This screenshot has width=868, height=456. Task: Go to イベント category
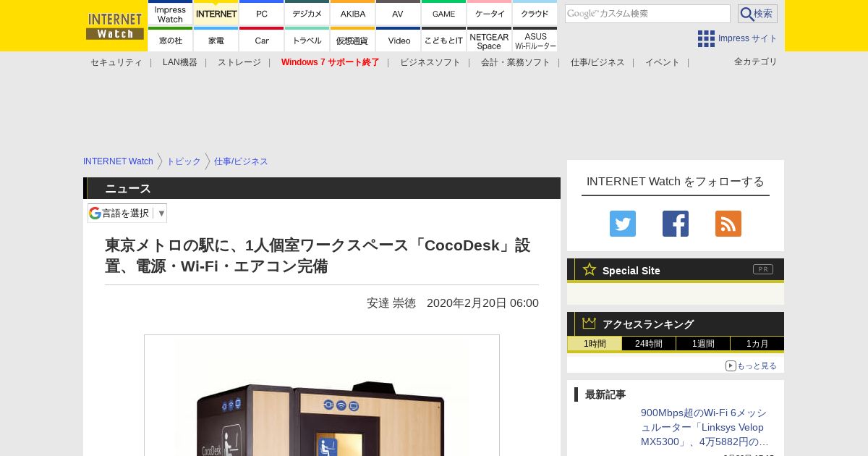[663, 62]
